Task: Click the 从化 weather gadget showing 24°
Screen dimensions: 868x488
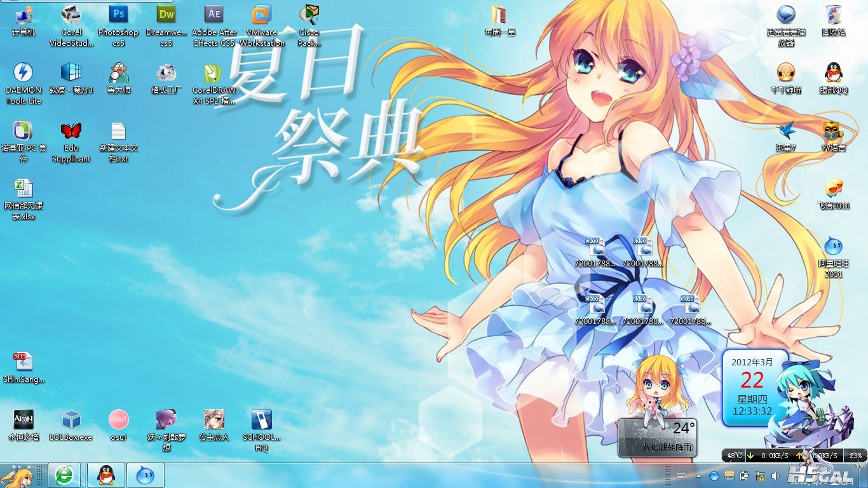Action: 658,437
